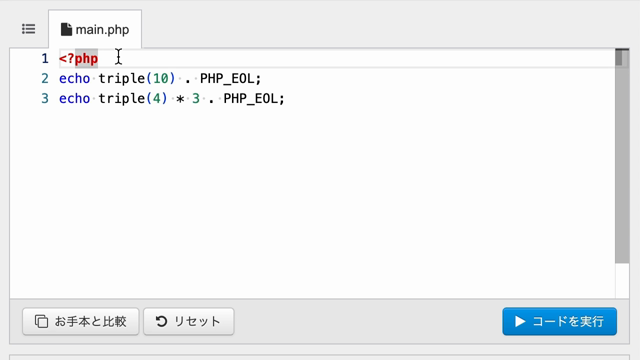Compare with sample via お手本と比較
The image size is (640, 360).
click(81, 321)
